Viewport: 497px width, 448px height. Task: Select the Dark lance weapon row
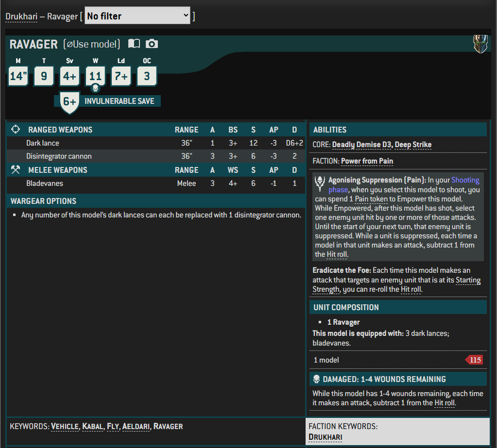pyautogui.click(x=155, y=143)
